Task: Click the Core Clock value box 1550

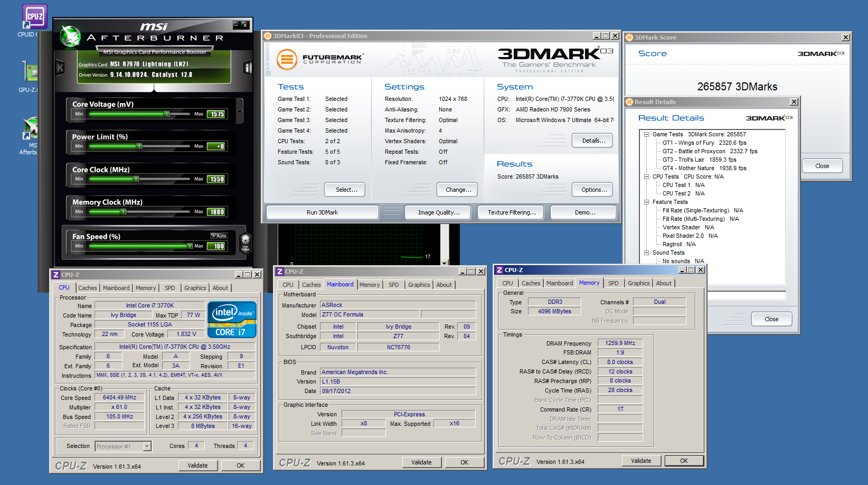Action: click(216, 179)
